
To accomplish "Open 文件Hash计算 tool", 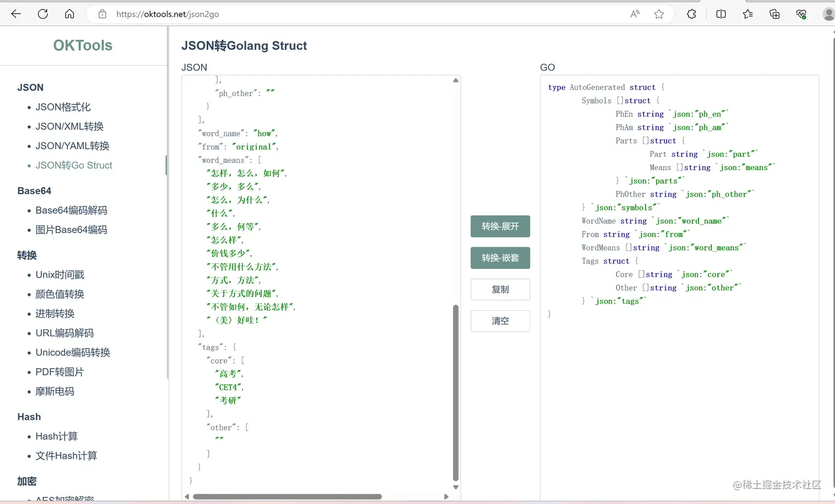I will pos(66,455).
